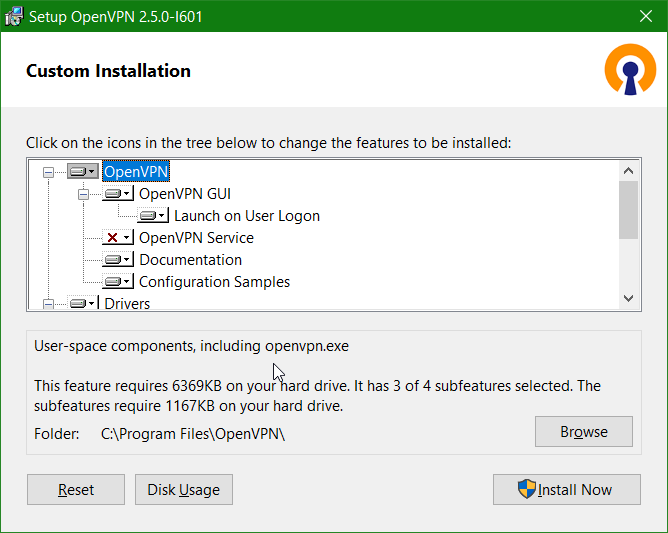Select the OpenVPN Service tree item
Image resolution: width=668 pixels, height=533 pixels.
coord(196,238)
